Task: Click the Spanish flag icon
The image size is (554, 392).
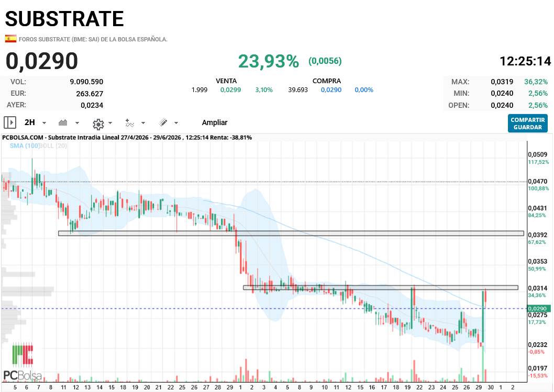Action: [10, 39]
